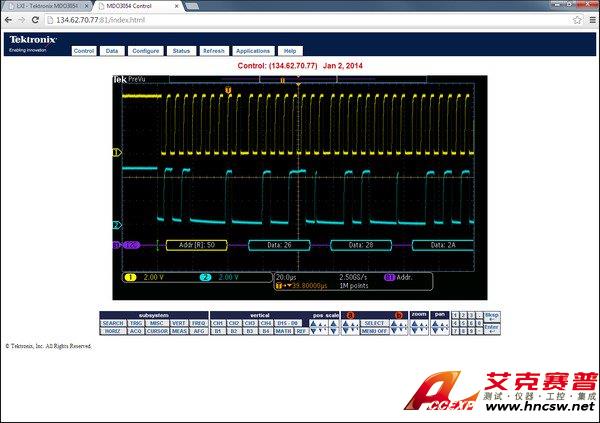
Task: Click the large down arrow under pan
Action: (x=435, y=331)
